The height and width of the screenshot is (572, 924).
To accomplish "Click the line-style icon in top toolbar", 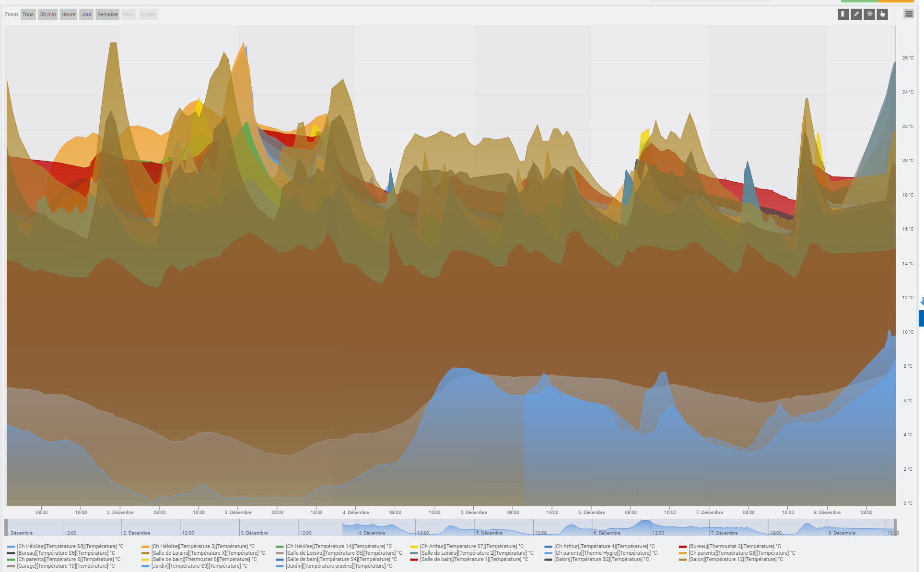I will (856, 14).
